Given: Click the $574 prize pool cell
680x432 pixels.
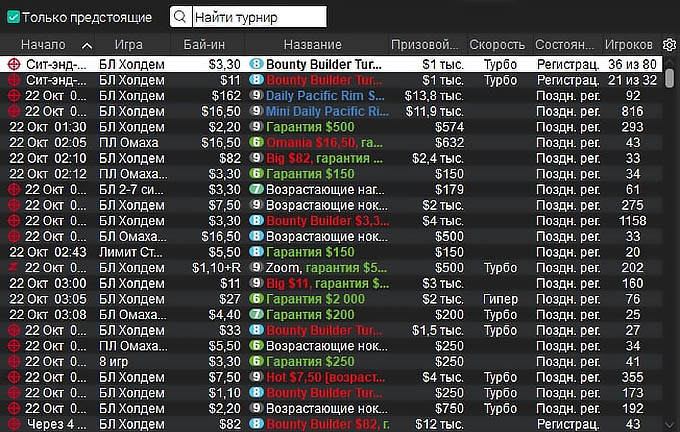Looking at the screenshot, I should (449, 127).
